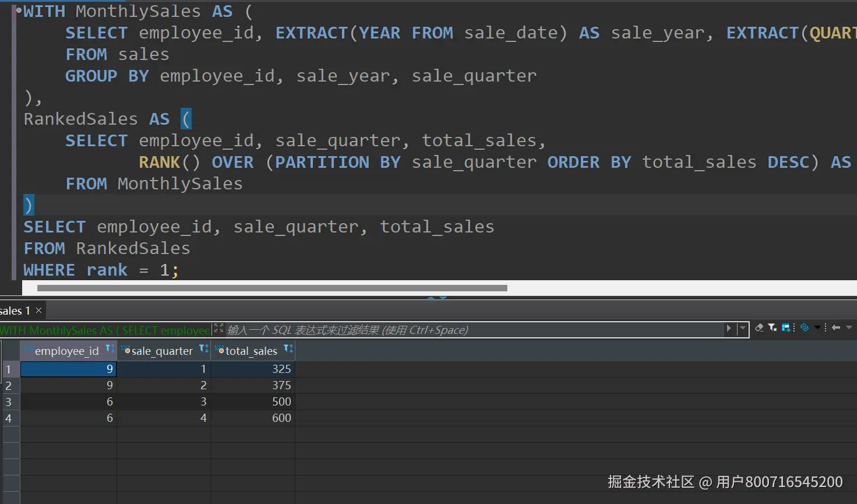Click the RANK() function in the query

(x=170, y=162)
